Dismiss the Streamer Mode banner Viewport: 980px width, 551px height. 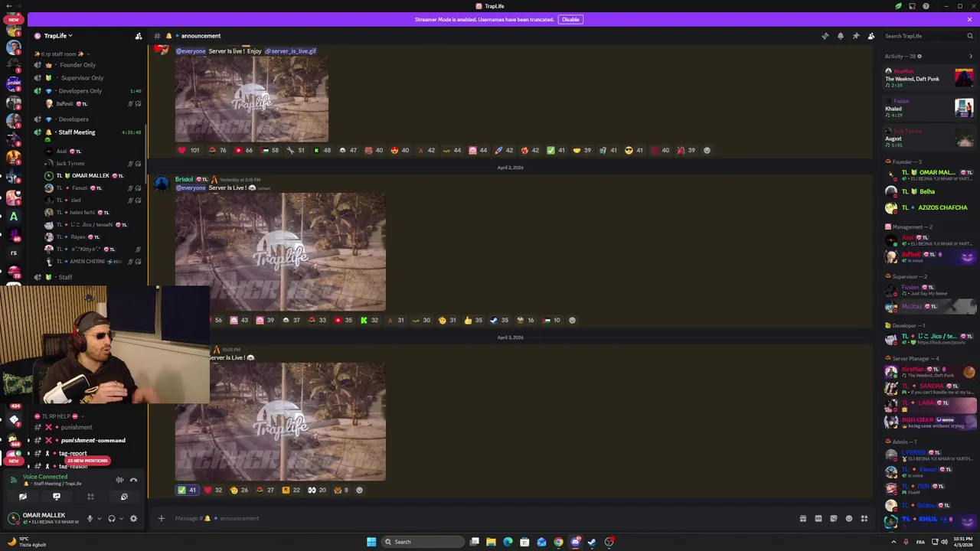coord(969,19)
